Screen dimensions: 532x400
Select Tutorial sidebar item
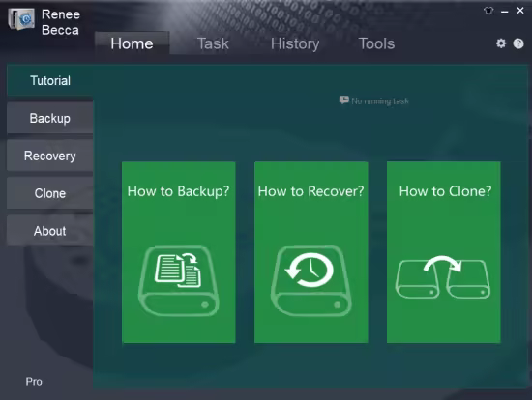(50, 81)
